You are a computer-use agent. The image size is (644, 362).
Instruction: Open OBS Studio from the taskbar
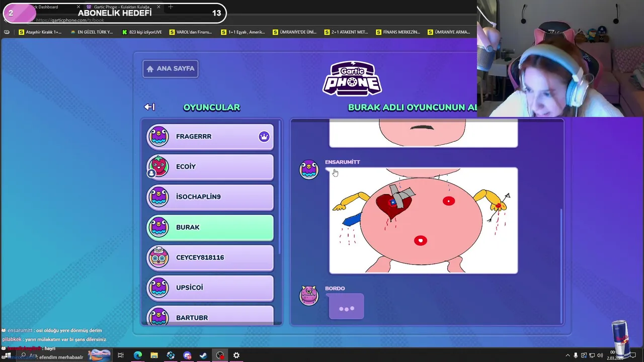(220, 355)
